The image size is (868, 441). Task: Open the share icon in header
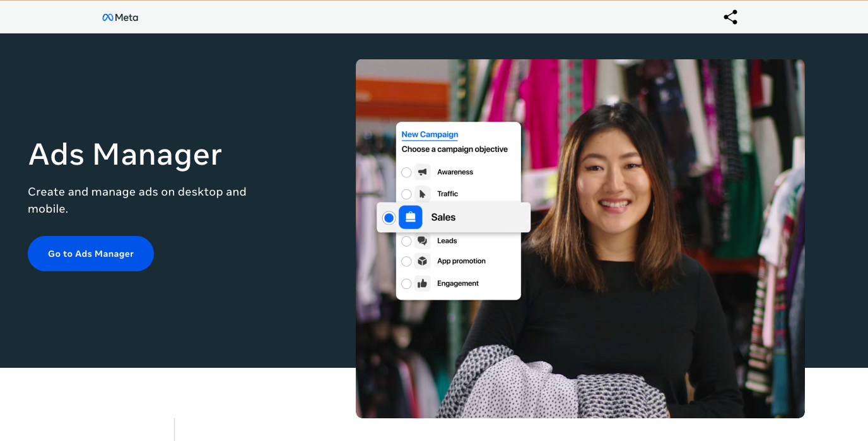(x=730, y=17)
